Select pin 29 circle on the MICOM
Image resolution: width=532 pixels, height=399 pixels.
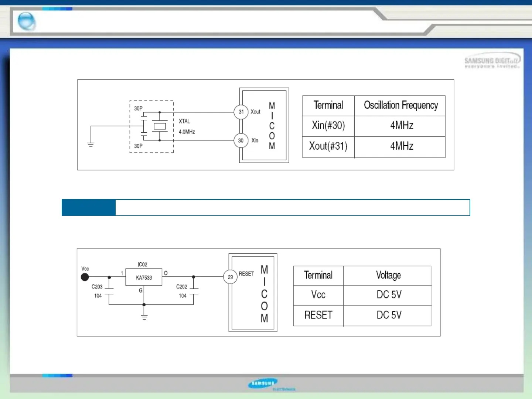point(230,277)
